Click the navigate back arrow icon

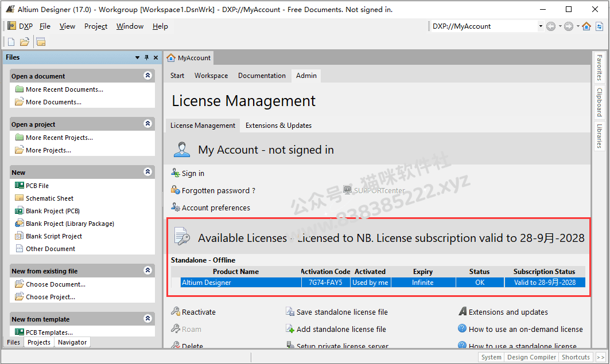(551, 26)
